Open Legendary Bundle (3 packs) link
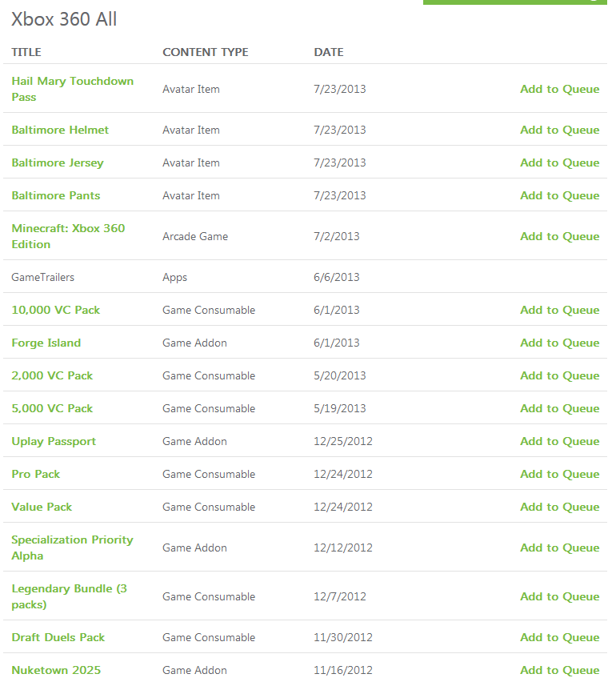 pyautogui.click(x=69, y=596)
